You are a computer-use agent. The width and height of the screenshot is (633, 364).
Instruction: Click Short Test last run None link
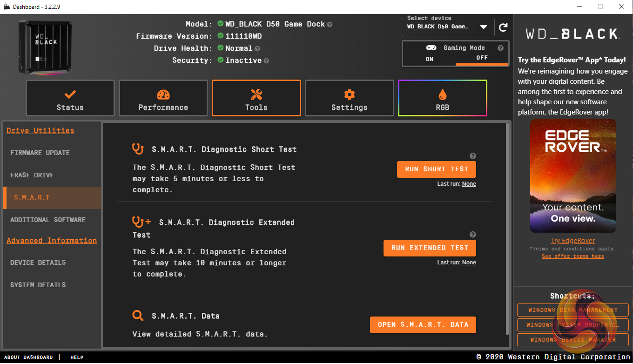469,184
